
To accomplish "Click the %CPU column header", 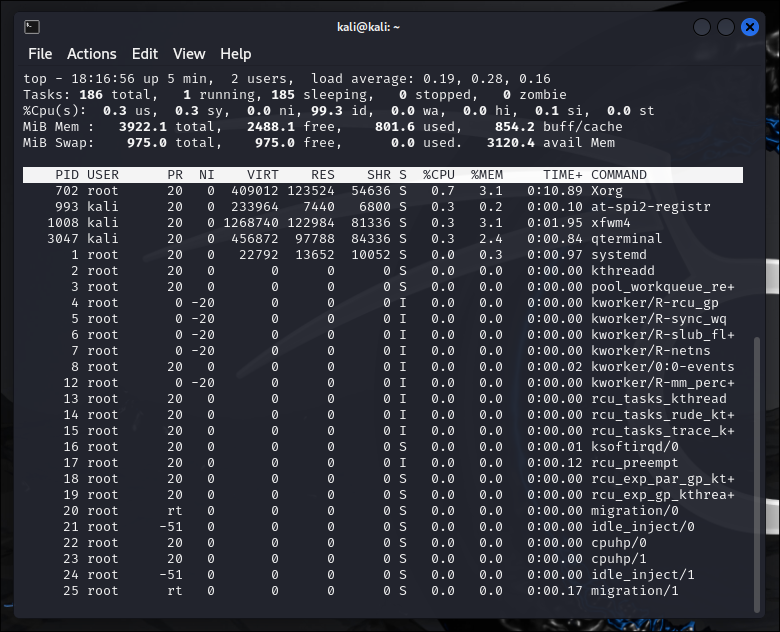I will point(438,175).
